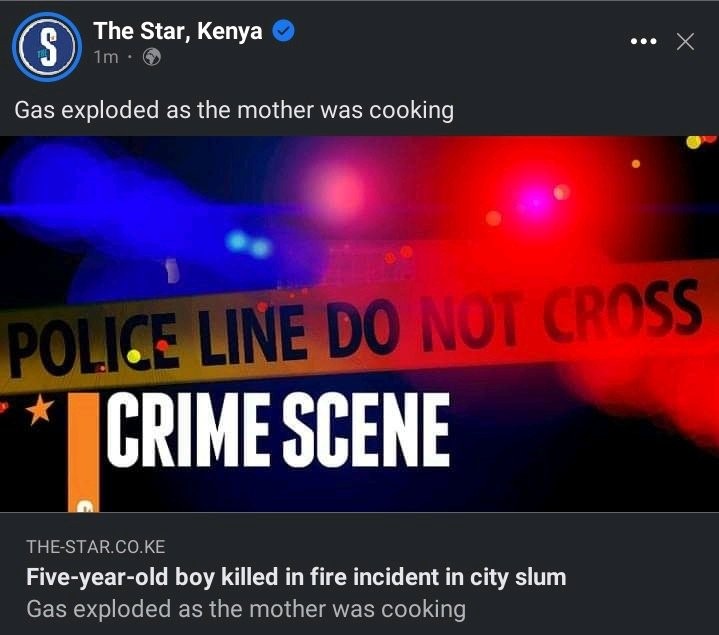Click the orange star graphic in image

click(x=39, y=409)
